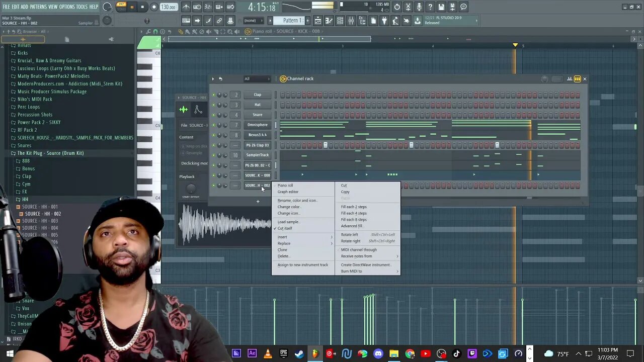The image size is (644, 362).
Task: Select the PG Z6 Clap 03 channel button
Action: tap(258, 145)
